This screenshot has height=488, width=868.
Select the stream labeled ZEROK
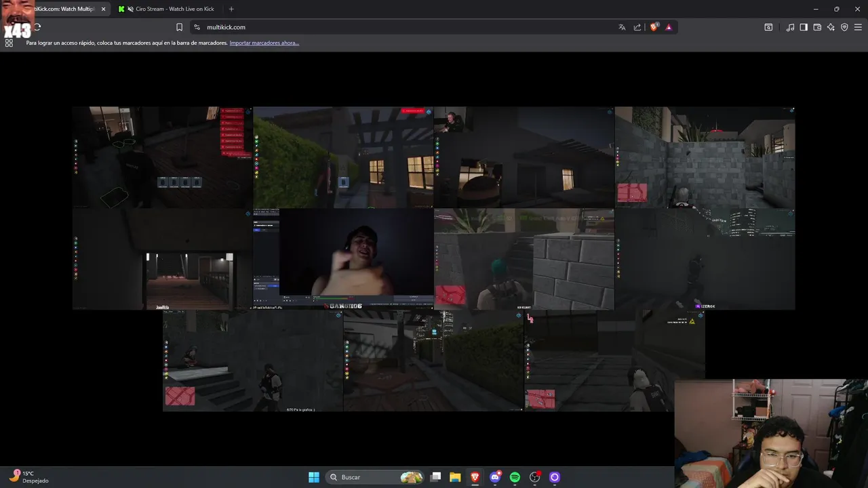705,259
